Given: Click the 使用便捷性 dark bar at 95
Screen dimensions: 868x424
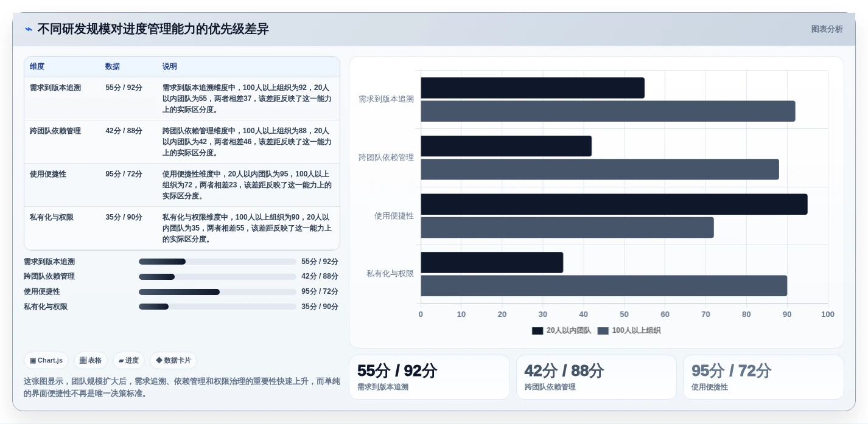Looking at the screenshot, I should (x=614, y=204).
